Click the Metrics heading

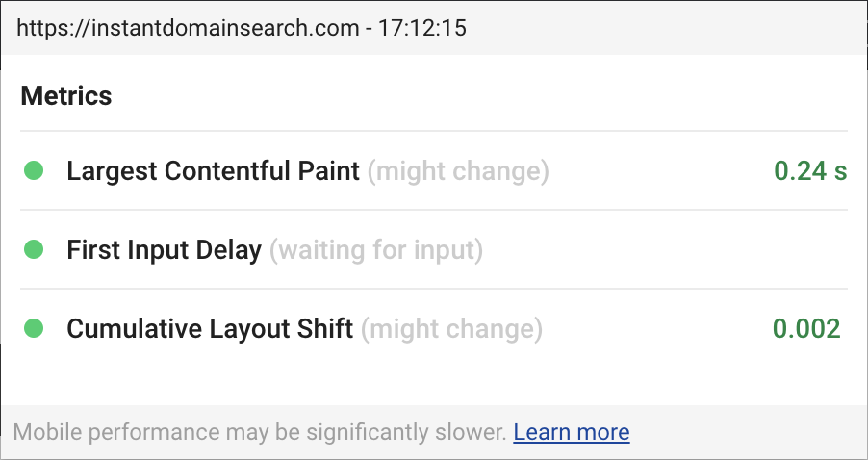click(x=66, y=95)
